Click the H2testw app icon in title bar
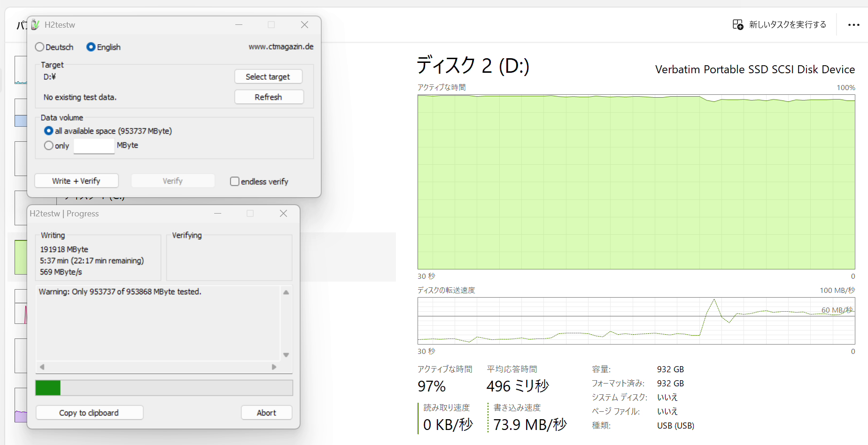868x445 pixels. click(35, 25)
